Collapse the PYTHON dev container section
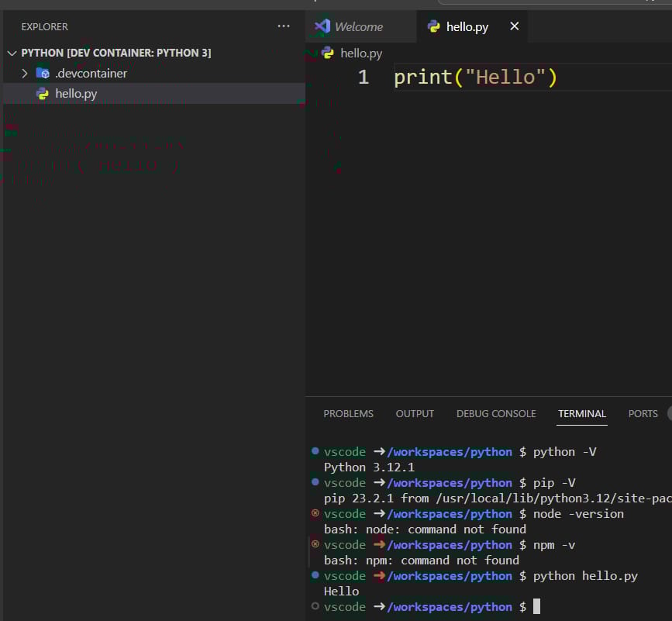 pyautogui.click(x=11, y=53)
